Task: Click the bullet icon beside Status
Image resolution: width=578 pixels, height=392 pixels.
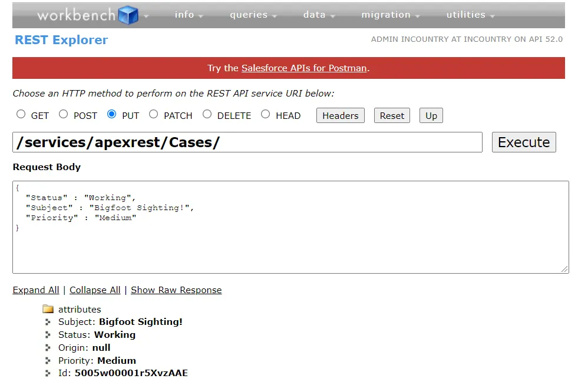Action: [x=48, y=335]
